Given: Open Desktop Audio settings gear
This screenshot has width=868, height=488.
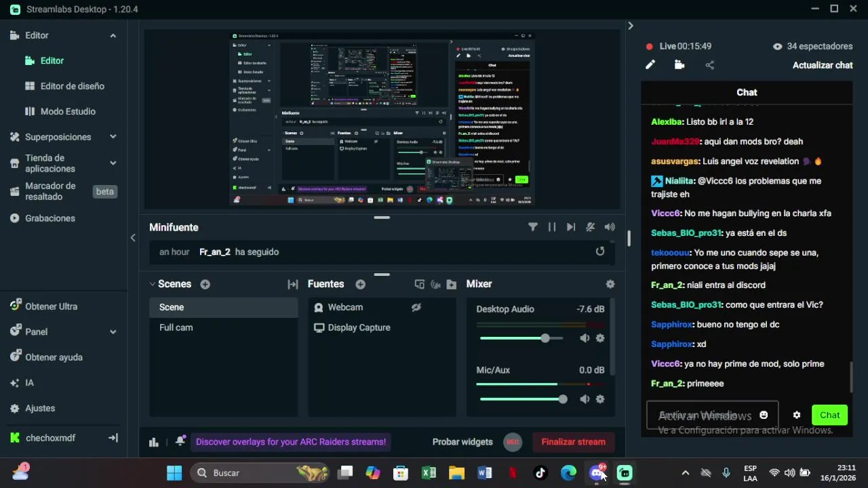Looking at the screenshot, I should pos(600,338).
